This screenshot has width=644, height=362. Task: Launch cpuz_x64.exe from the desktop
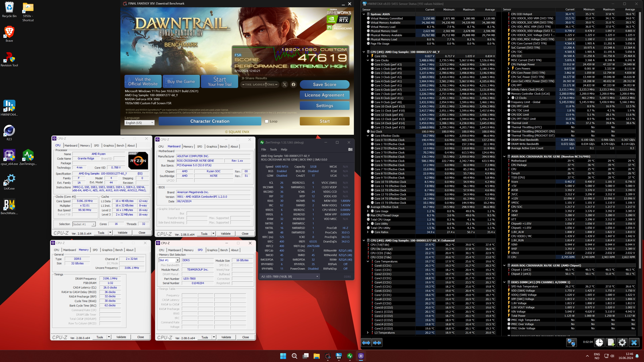coord(9,157)
